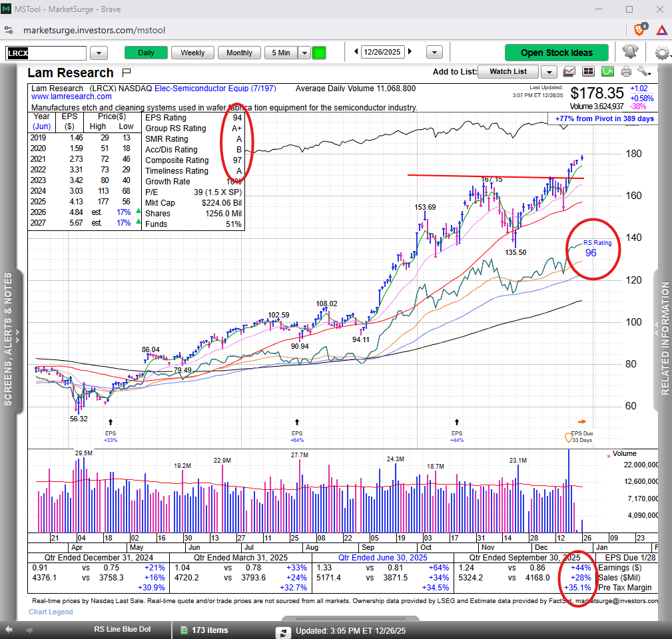Viewport: 672px width, 639px height.
Task: Add stock to Watch List button
Action: [x=508, y=71]
